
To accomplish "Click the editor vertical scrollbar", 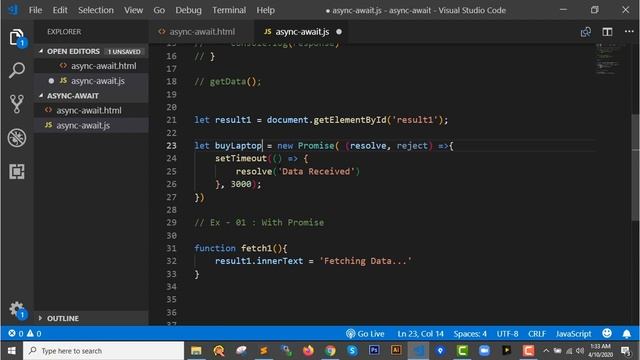I will pyautogui.click(x=636, y=167).
